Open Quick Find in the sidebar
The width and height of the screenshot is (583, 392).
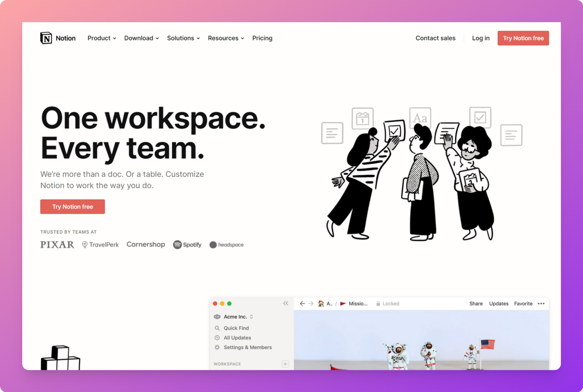pyautogui.click(x=232, y=328)
